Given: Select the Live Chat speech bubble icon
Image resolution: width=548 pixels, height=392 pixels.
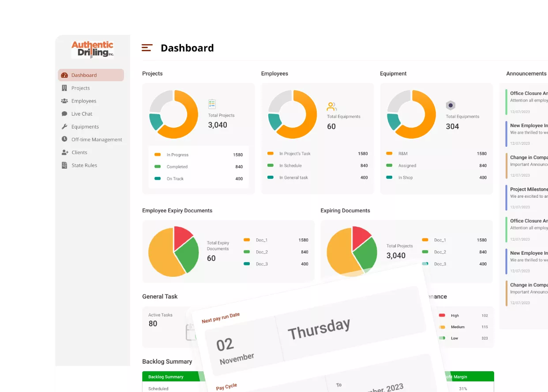Looking at the screenshot, I should click(64, 113).
